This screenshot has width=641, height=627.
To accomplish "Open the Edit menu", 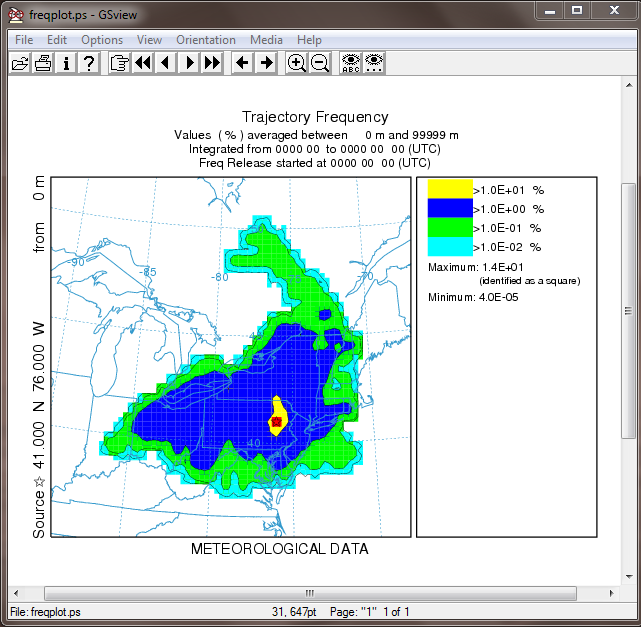I will pyautogui.click(x=56, y=40).
